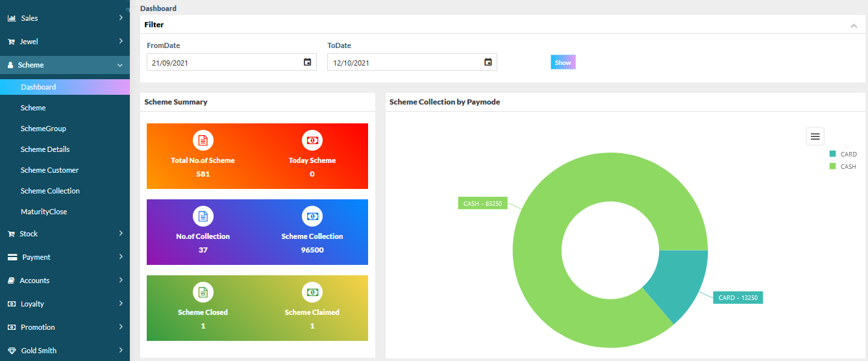The height and width of the screenshot is (361, 868).
Task: Click the No.of Collection document icon
Action: pyautogui.click(x=203, y=216)
